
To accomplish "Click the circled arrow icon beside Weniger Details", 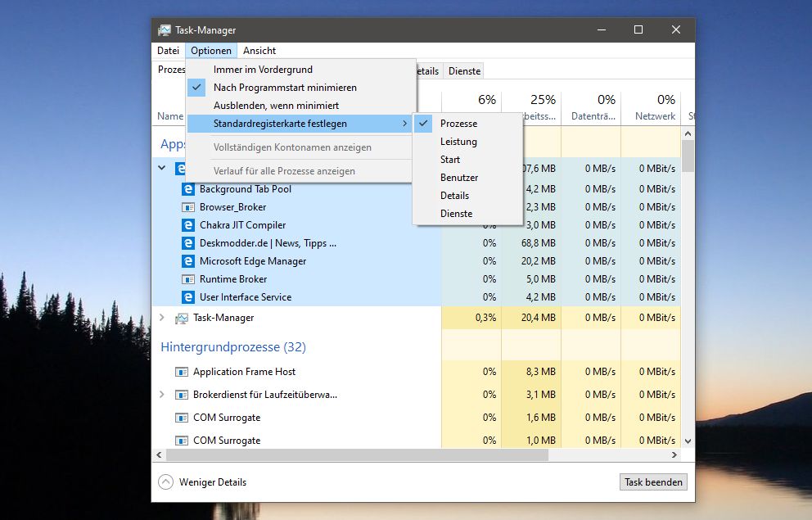I will [x=165, y=482].
